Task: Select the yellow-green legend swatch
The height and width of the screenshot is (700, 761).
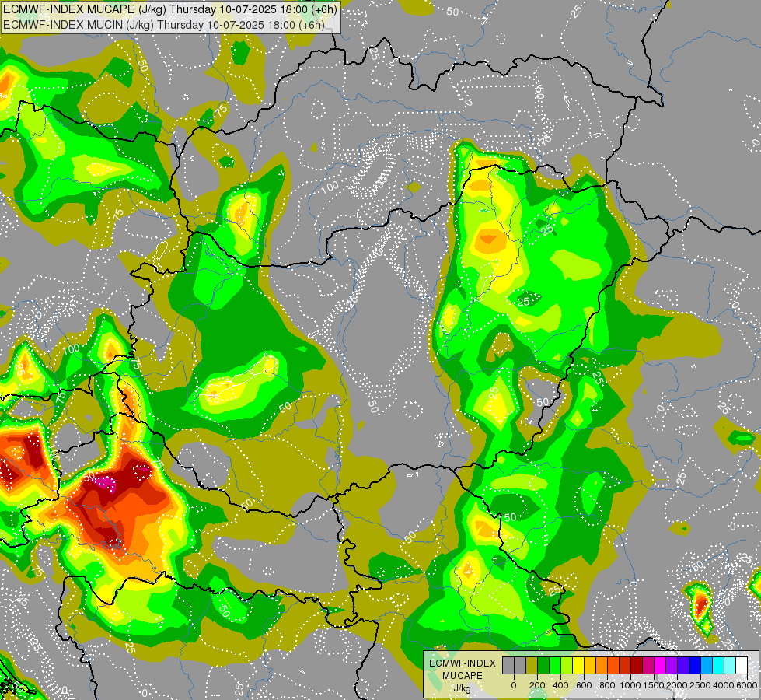Action: click(x=567, y=666)
